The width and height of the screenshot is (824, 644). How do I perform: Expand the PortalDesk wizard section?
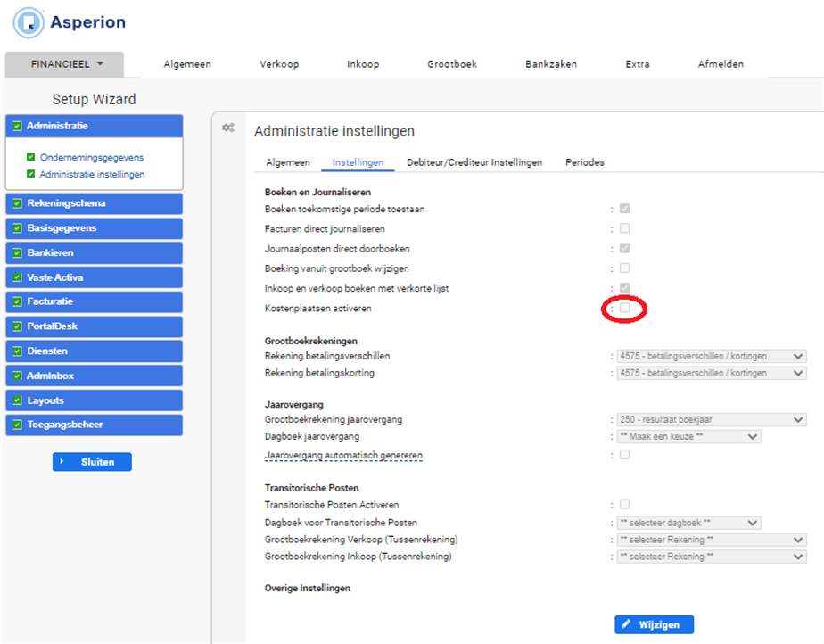click(x=94, y=326)
